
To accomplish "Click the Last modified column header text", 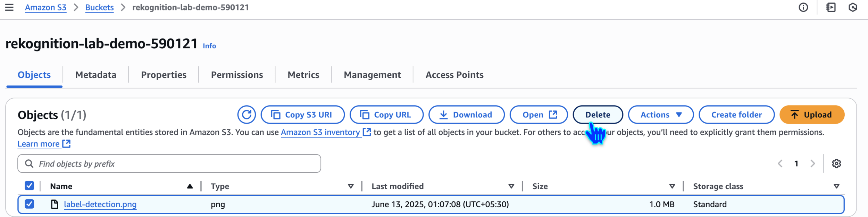I will click(398, 186).
